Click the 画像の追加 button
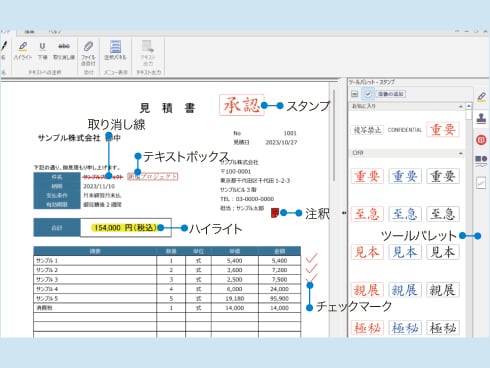 tap(391, 94)
